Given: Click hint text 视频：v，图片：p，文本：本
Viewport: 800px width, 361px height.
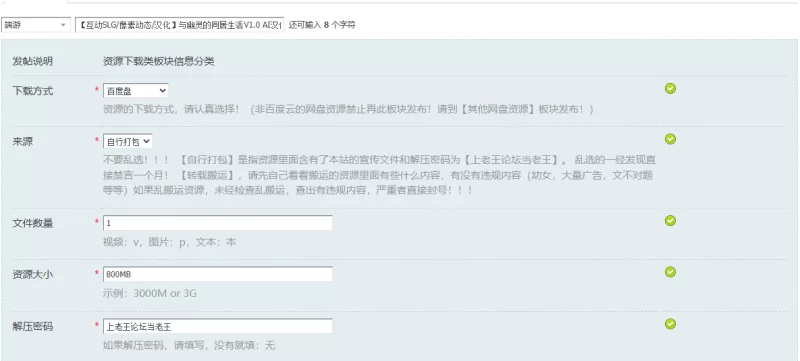Looking at the screenshot, I should click(x=170, y=242).
